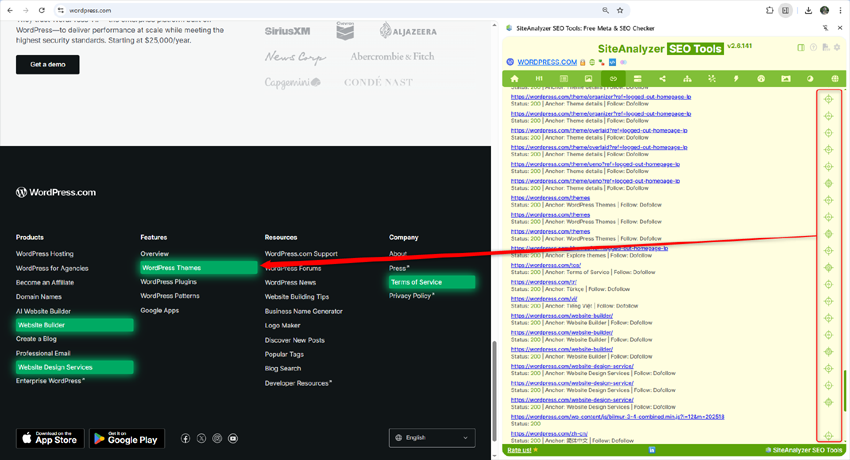Click the export report icon beside settings gear
The height and width of the screenshot is (460, 850).
(825, 48)
